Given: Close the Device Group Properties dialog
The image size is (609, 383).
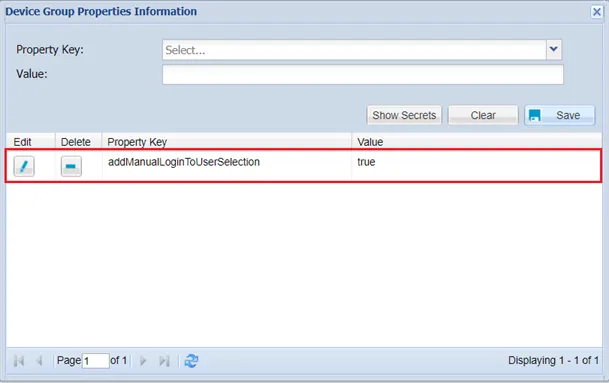Looking at the screenshot, I should [597, 12].
